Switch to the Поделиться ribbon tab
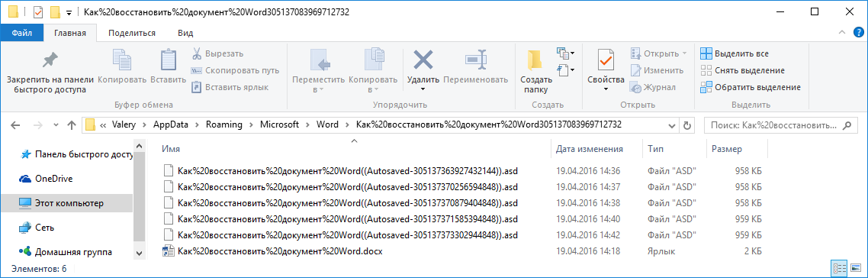 tap(132, 33)
